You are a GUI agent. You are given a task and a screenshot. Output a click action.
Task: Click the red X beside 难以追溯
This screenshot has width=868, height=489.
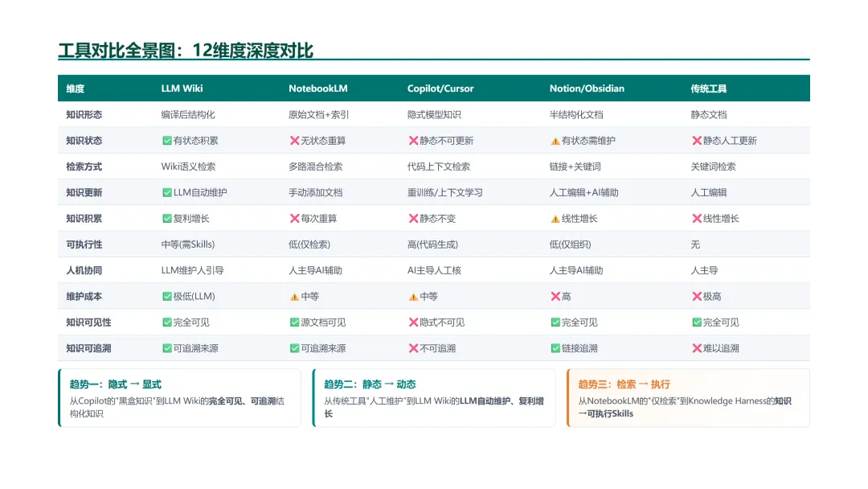pos(697,348)
